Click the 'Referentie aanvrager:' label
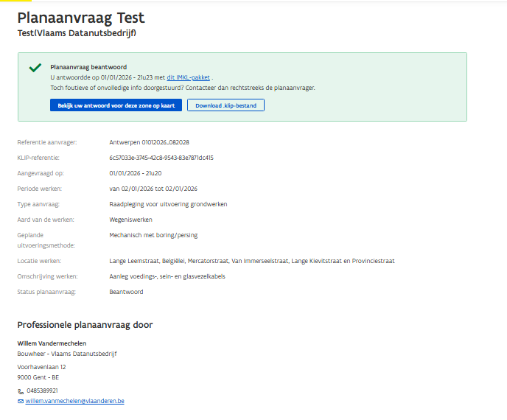Screen dimensions: 507x420 47,142
